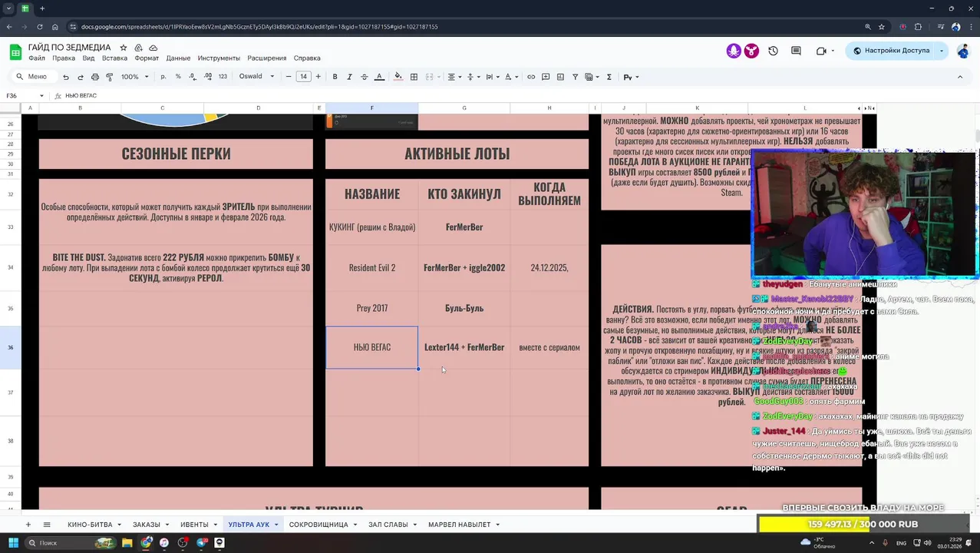Viewport: 980px width, 553px height.
Task: Apply percent number format
Action: tap(178, 77)
